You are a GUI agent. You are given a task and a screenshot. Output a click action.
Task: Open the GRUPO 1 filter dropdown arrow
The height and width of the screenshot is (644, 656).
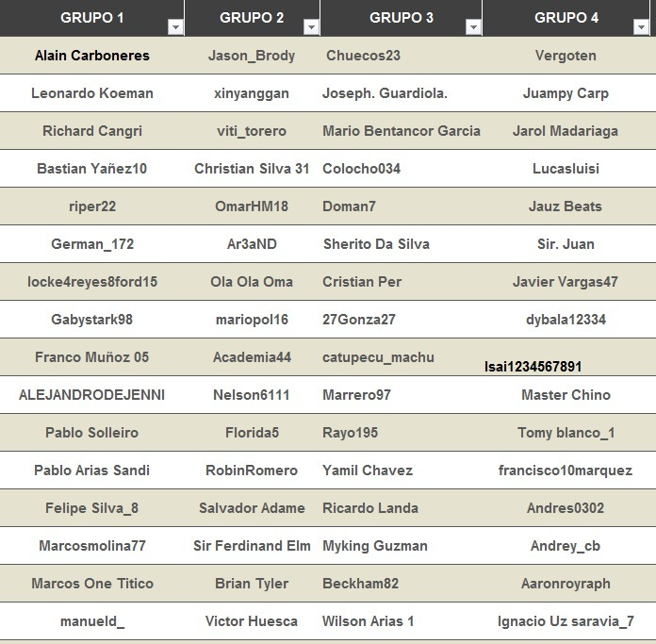click(175, 27)
